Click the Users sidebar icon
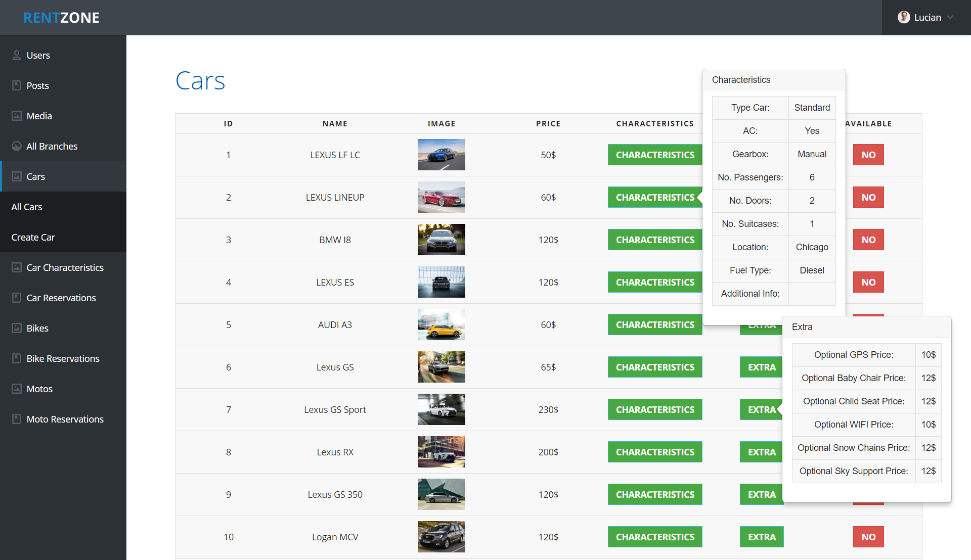The image size is (971, 560). click(17, 55)
